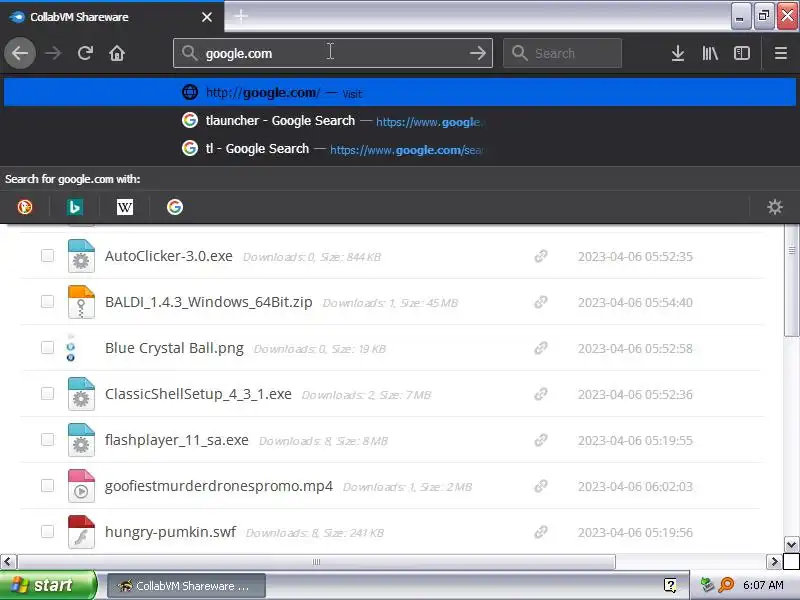This screenshot has width=800, height=600.
Task: Open Blue Crystal Ball.png file link
Action: click(x=174, y=348)
